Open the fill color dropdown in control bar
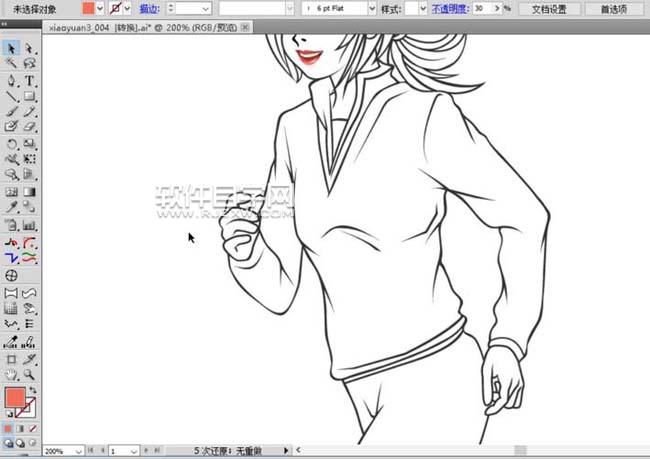Viewport: 650px width, 459px height. coord(100,8)
